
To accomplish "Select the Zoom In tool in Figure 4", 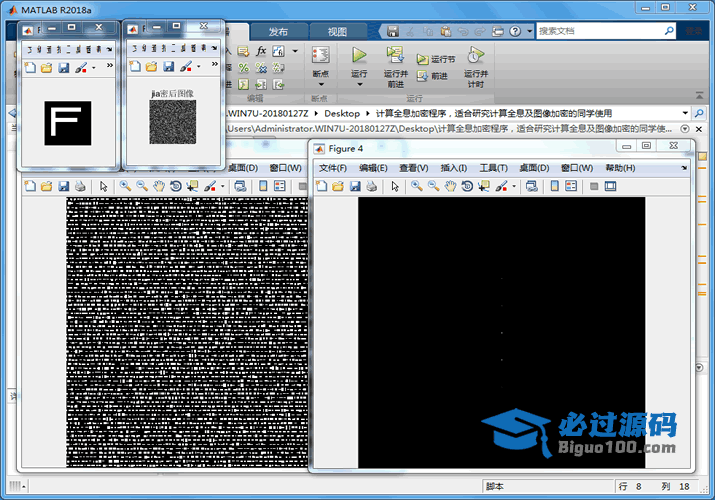I will (415, 186).
